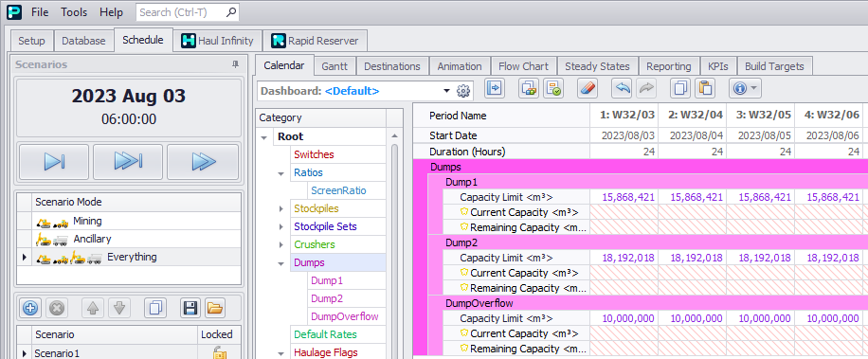Click the paste clipboard icon
The image size is (868, 359).
705,88
